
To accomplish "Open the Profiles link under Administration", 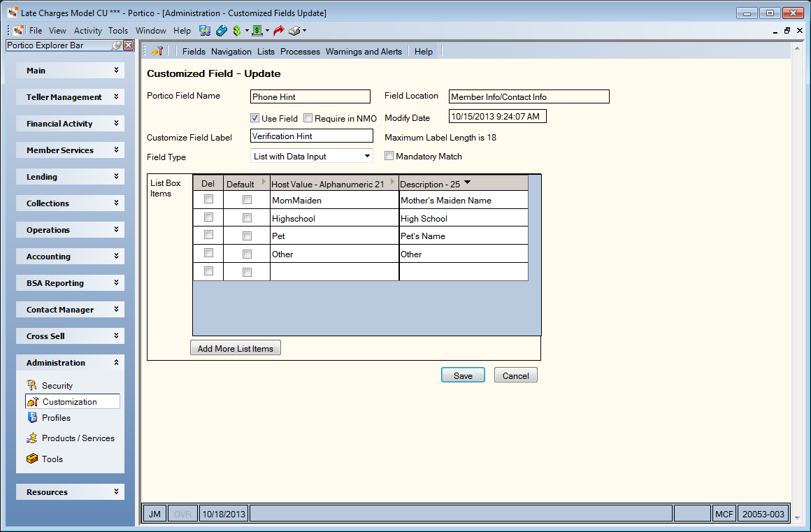I will [x=57, y=418].
